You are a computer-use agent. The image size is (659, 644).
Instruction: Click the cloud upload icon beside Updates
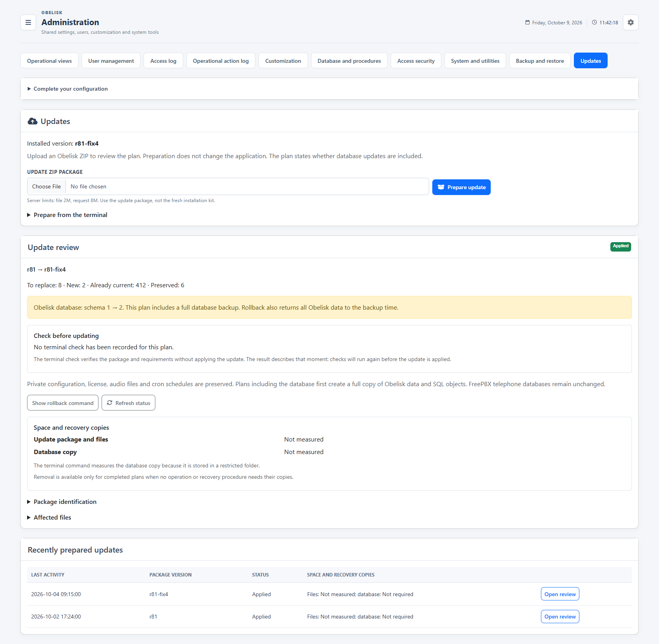33,121
